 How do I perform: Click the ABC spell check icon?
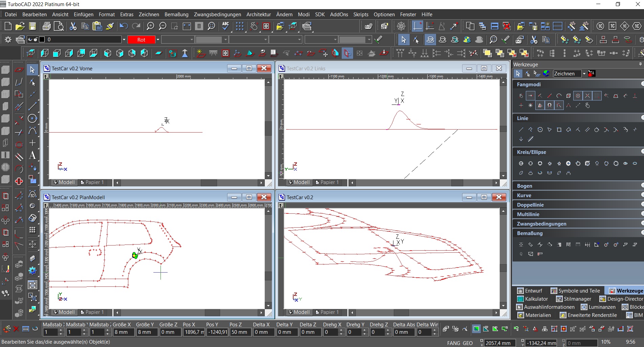pos(226,26)
